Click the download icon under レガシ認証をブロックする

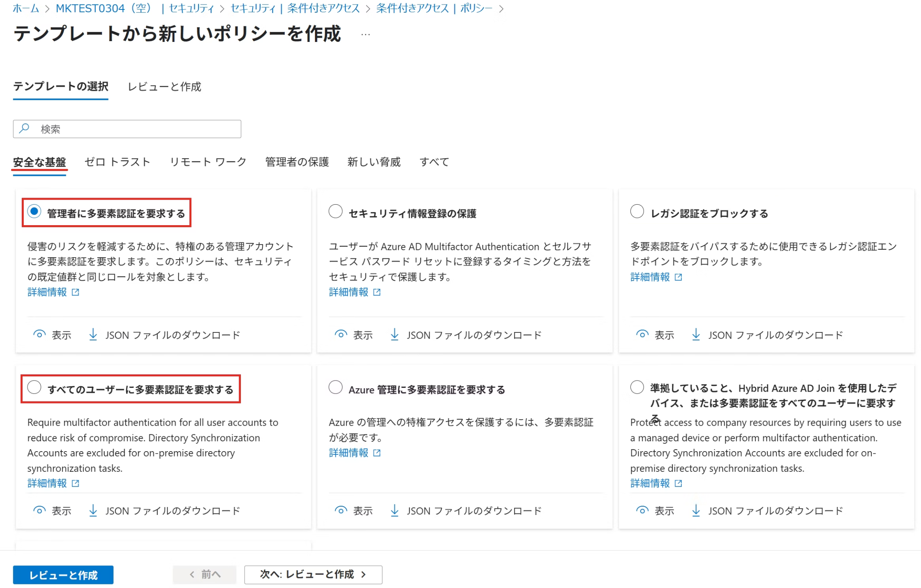point(696,334)
